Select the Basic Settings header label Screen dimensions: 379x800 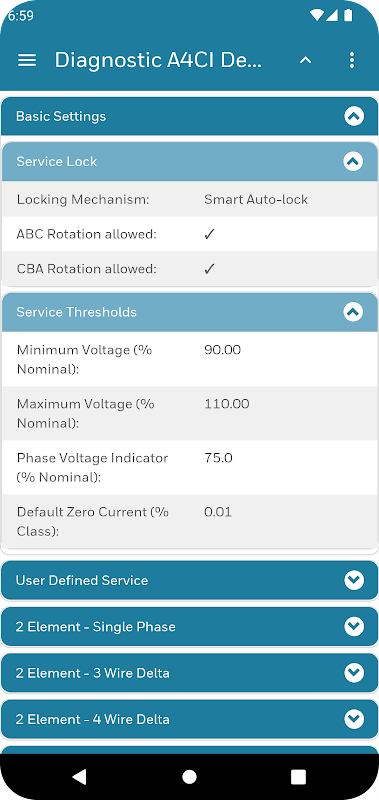coord(61,116)
